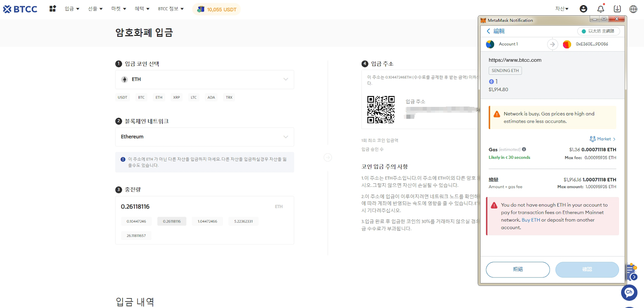Click the 確認 confirm button
This screenshot has height=308, width=644.
point(587,269)
